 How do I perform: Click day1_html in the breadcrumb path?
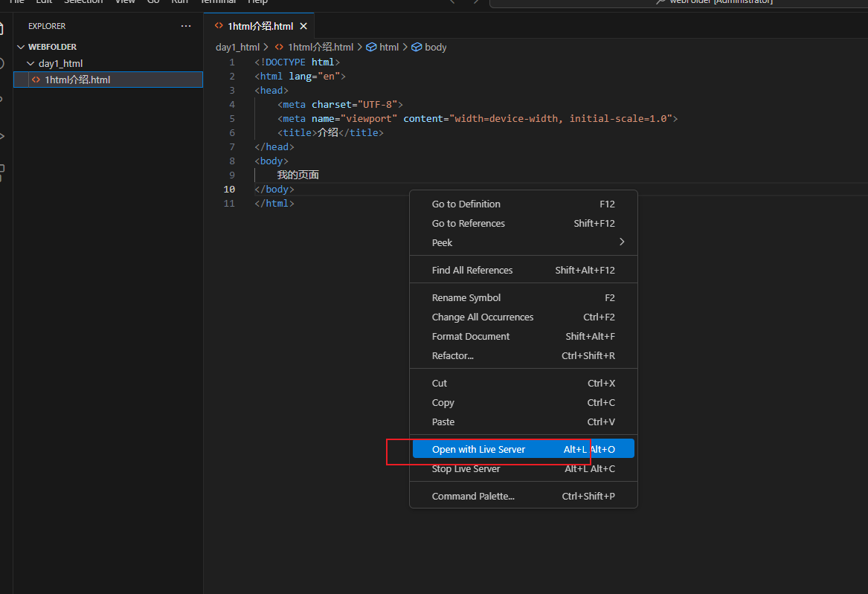pos(237,47)
